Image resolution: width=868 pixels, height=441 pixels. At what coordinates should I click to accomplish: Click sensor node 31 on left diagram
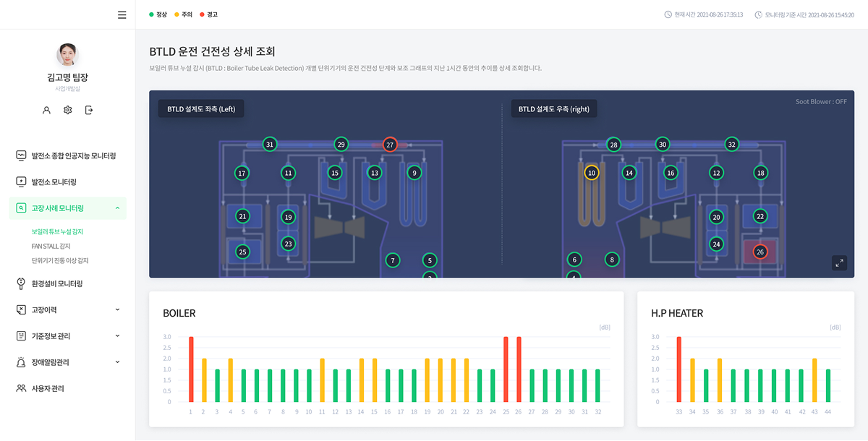click(270, 145)
